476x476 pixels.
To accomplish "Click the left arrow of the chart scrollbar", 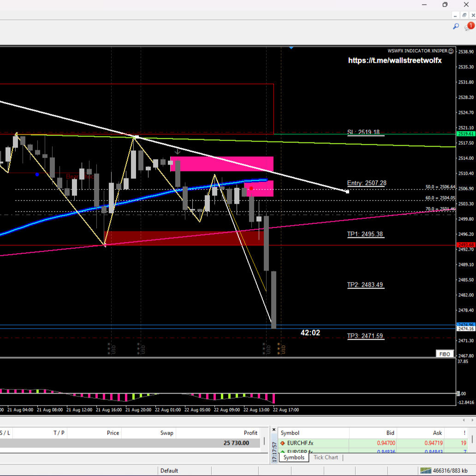I will 464,420.
